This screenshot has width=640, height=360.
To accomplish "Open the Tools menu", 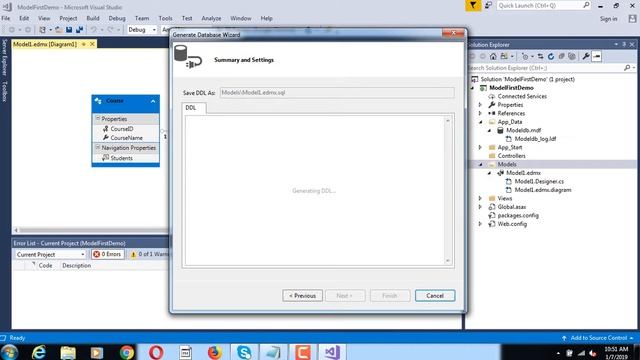I will pyautogui.click(x=165, y=18).
